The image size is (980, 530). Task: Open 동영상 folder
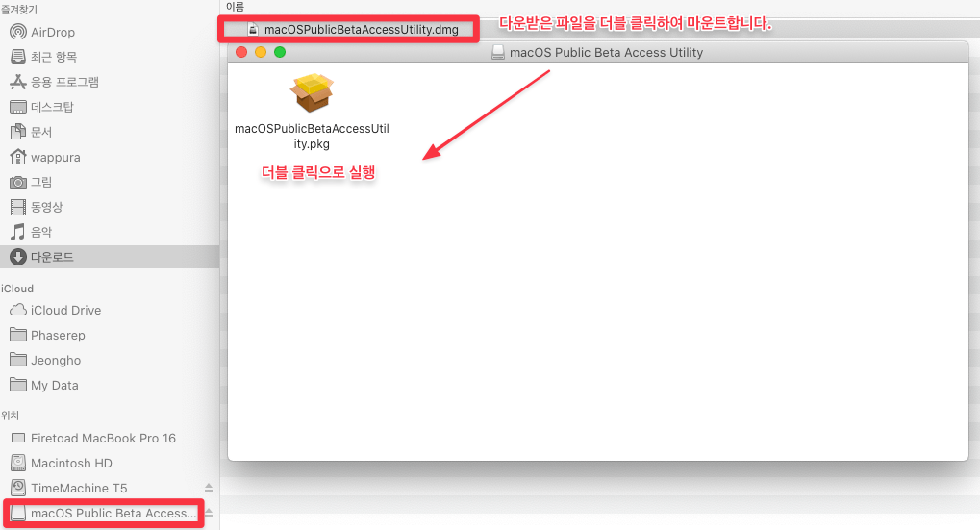click(x=47, y=207)
